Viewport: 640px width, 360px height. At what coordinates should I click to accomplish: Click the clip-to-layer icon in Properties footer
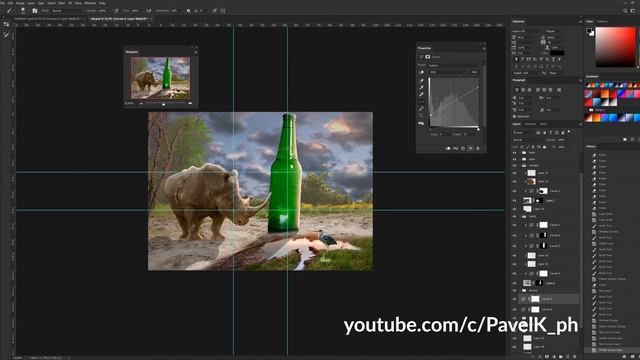coord(448,148)
